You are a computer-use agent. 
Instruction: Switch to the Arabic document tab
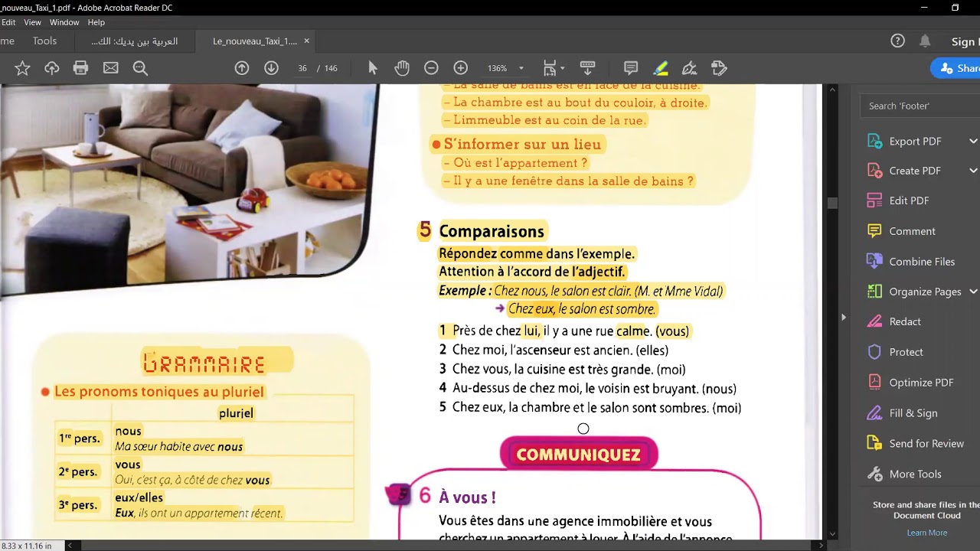point(134,41)
